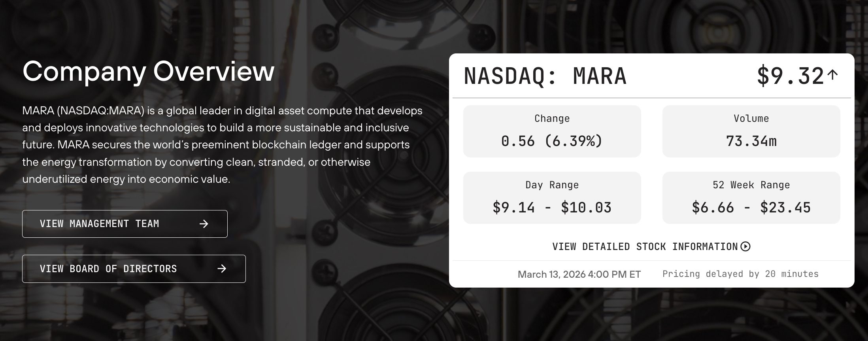Click the Company Overview heading
The width and height of the screenshot is (868, 341).
pyautogui.click(x=148, y=72)
